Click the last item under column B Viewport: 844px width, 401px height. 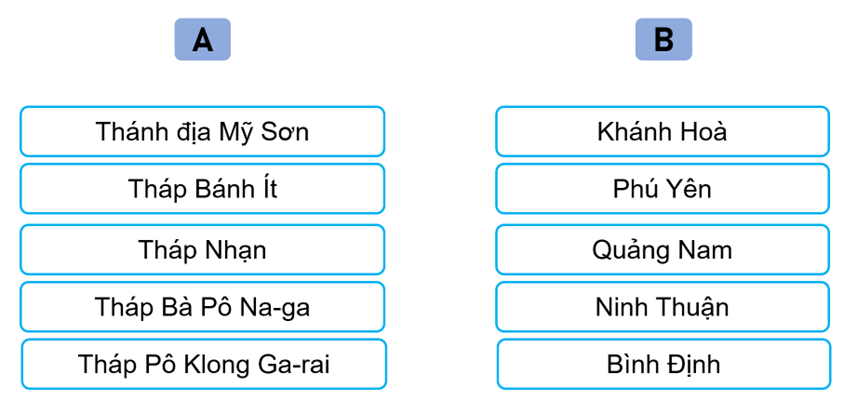tap(663, 364)
